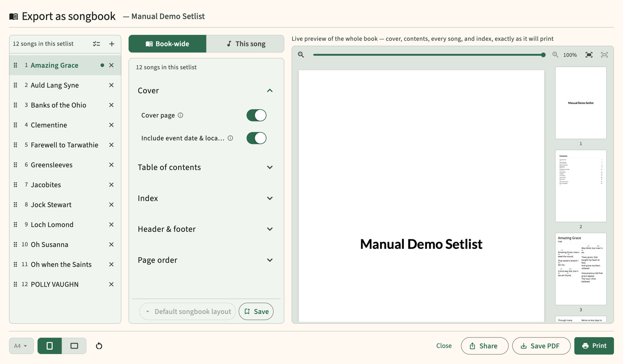Open the Default songbook layout dropdown
The image size is (623, 364).
click(188, 311)
